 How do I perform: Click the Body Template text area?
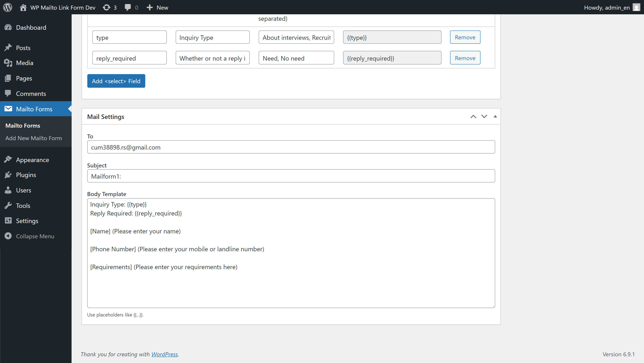[x=291, y=253]
